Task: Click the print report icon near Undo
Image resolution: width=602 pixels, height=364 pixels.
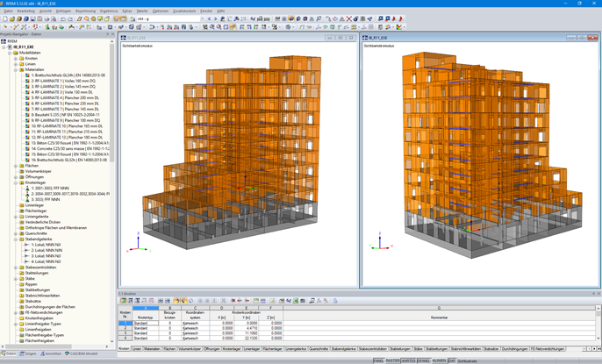Action: tap(54, 18)
